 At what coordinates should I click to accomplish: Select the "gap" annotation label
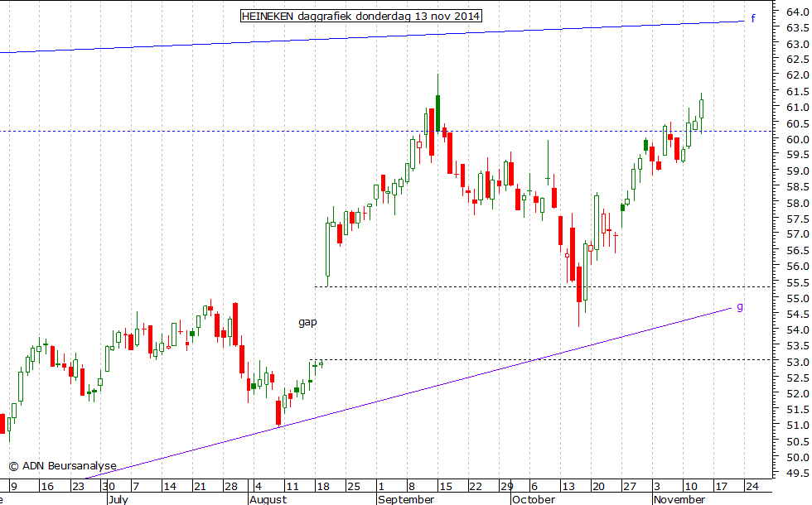(307, 322)
